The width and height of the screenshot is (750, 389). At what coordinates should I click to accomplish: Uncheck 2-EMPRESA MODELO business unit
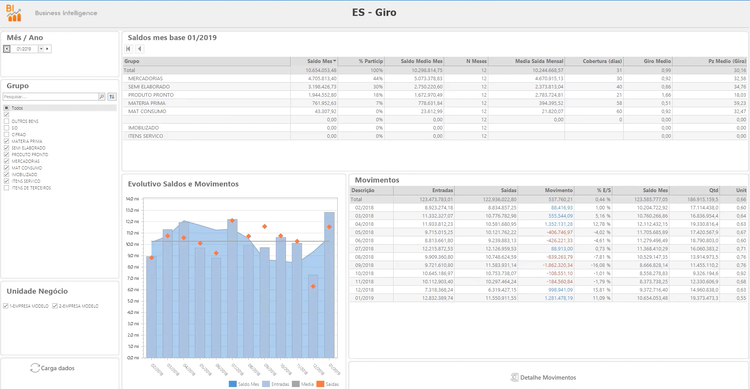tap(55, 306)
